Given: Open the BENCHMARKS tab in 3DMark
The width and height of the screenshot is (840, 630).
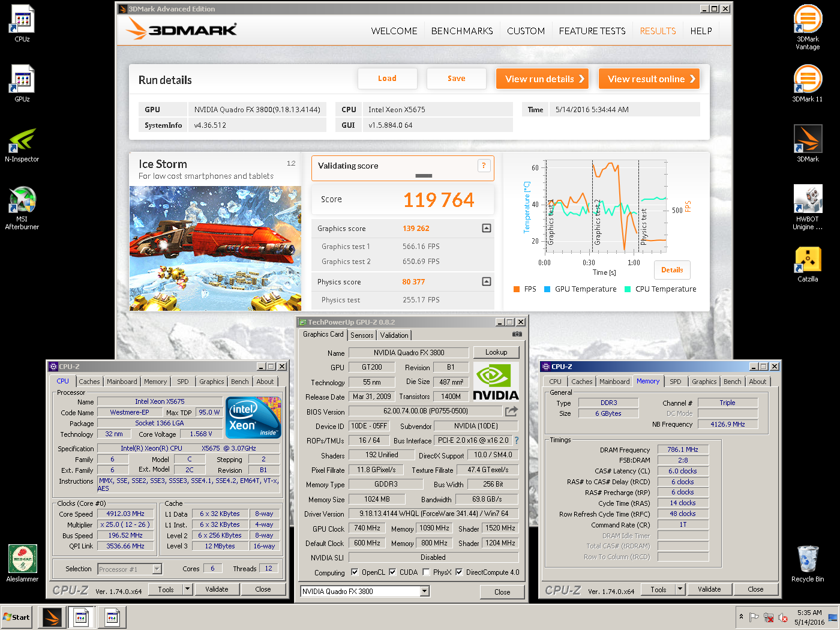Looking at the screenshot, I should (x=462, y=31).
